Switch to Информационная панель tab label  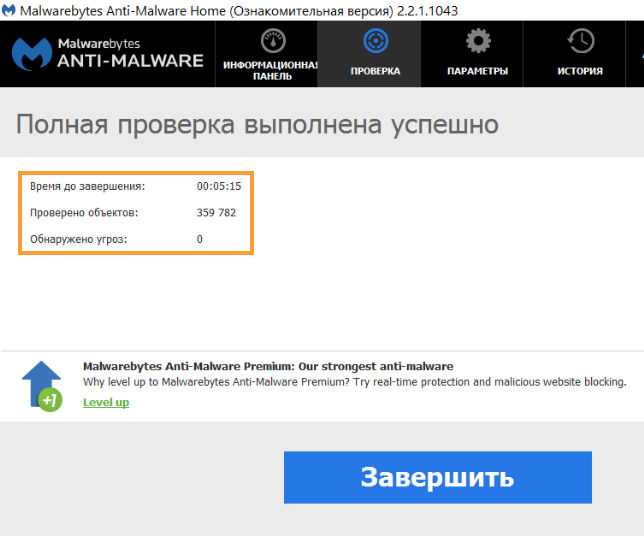coord(271,71)
